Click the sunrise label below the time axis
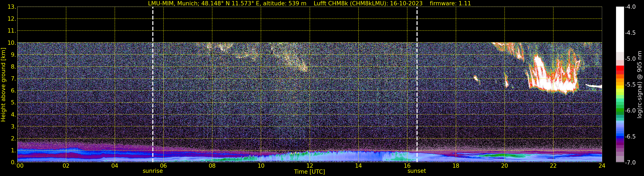The width and height of the screenshot is (644, 176). point(153,171)
